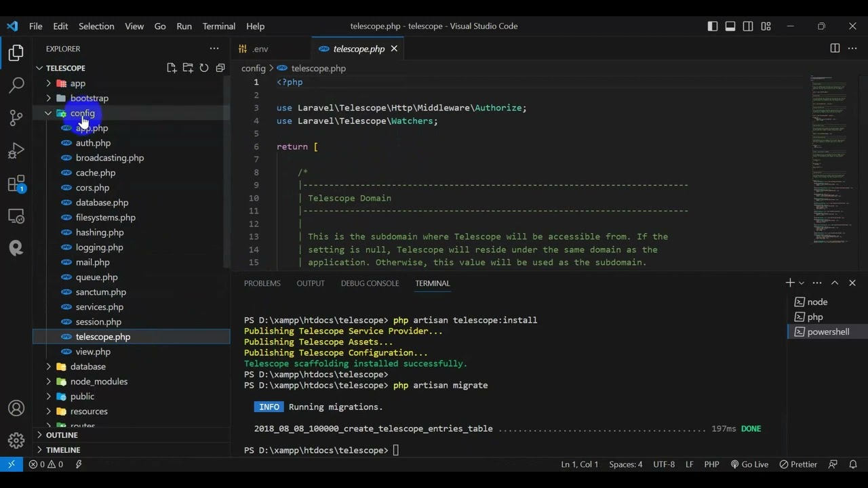Open the File menu
Image resolution: width=868 pixels, height=488 pixels.
click(36, 26)
